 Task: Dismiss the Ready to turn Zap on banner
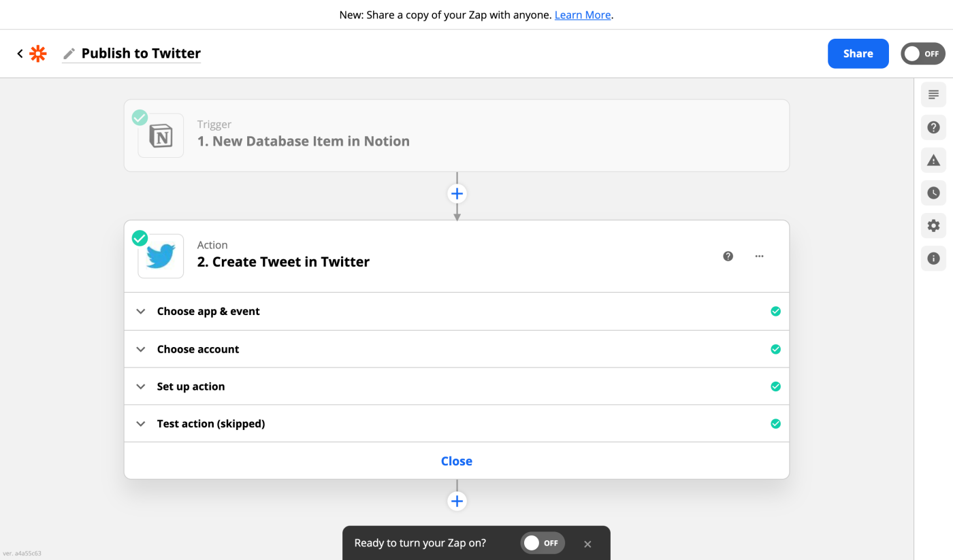(x=587, y=544)
